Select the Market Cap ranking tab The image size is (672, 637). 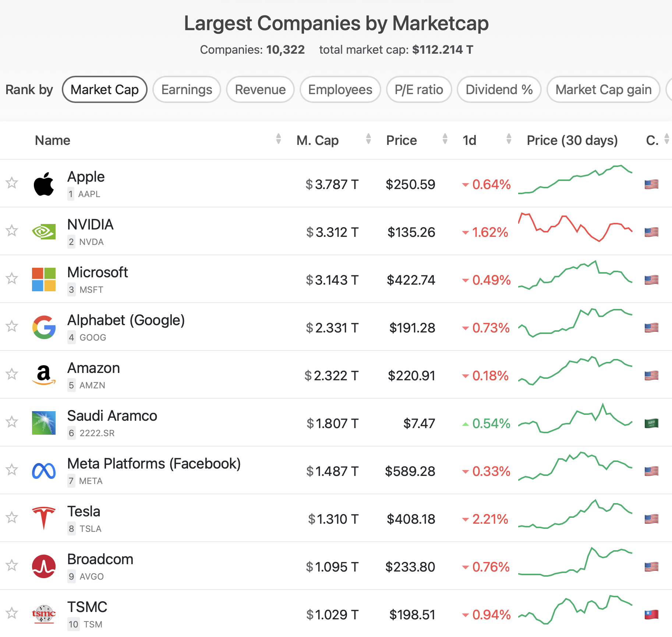105,89
